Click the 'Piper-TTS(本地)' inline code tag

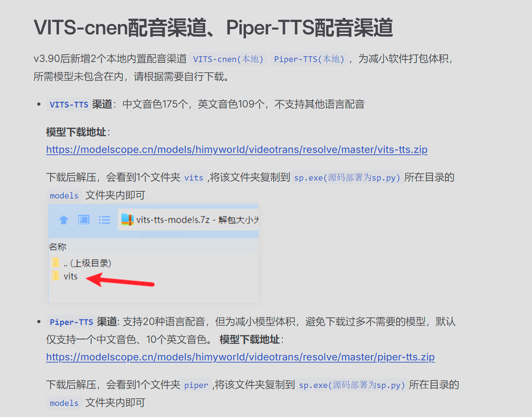point(309,59)
